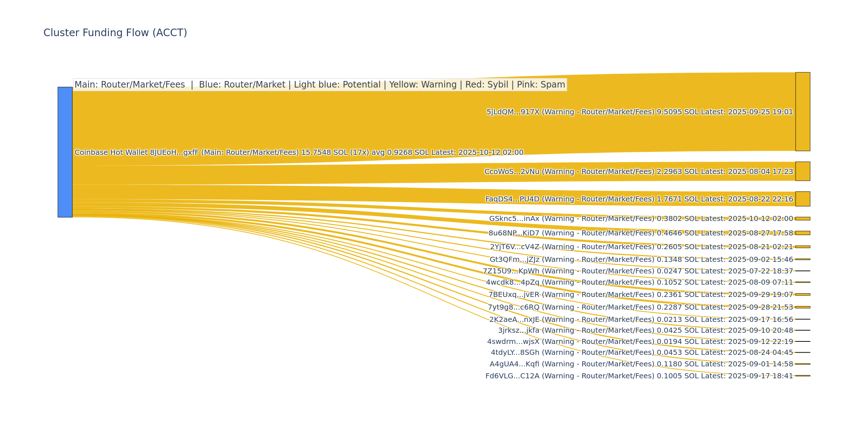
Task: Click the blue Coinbase Hot Wallet source node
Action: click(x=65, y=152)
